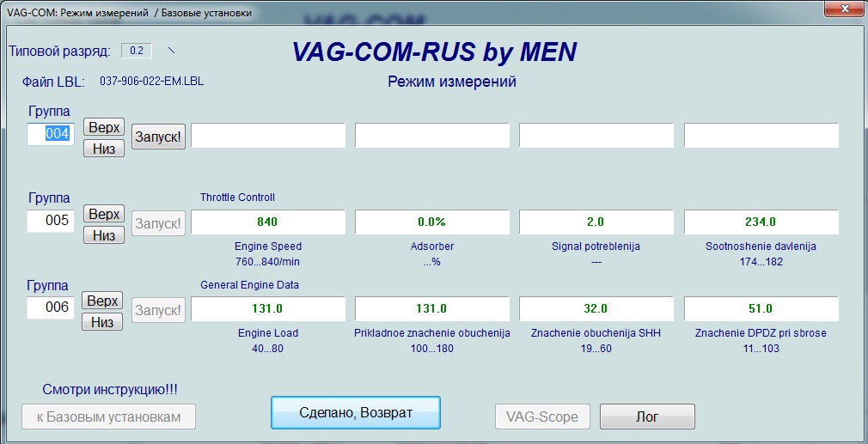Increase group 006 with Верх button
This screenshot has height=444, width=868.
coord(102,301)
